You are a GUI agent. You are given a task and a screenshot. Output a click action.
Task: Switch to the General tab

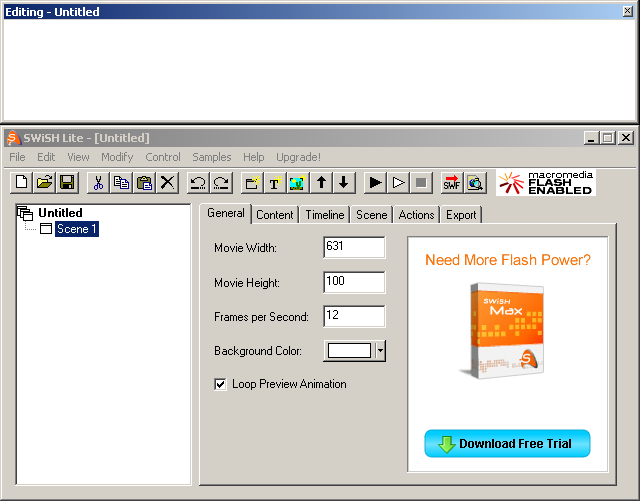[226, 213]
